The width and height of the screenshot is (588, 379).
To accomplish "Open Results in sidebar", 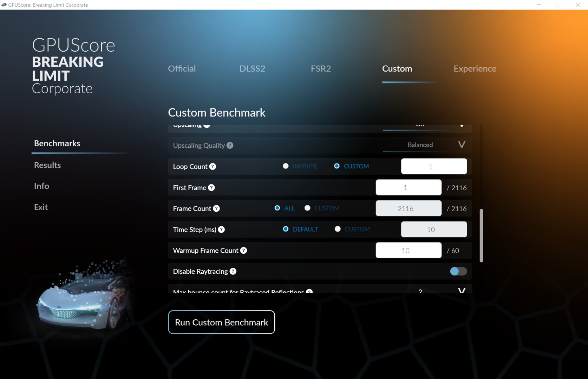I will (x=47, y=165).
